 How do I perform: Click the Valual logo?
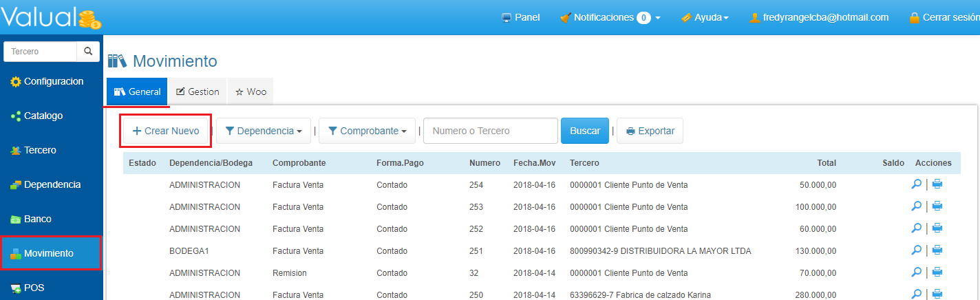pyautogui.click(x=52, y=18)
